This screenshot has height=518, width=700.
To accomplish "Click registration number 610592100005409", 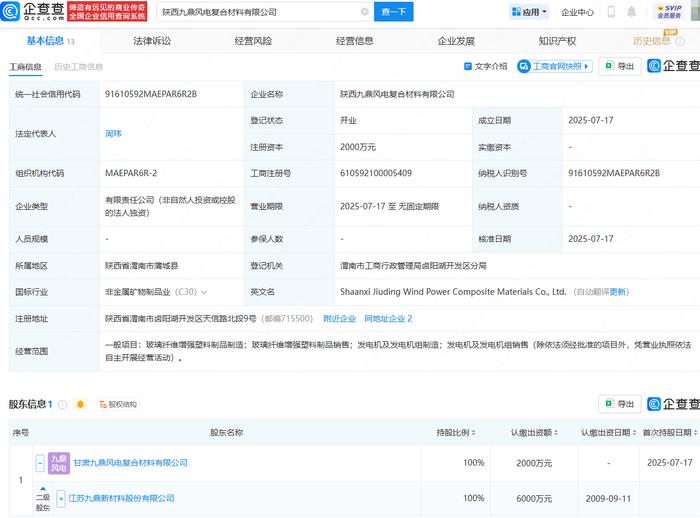I will coord(376,173).
